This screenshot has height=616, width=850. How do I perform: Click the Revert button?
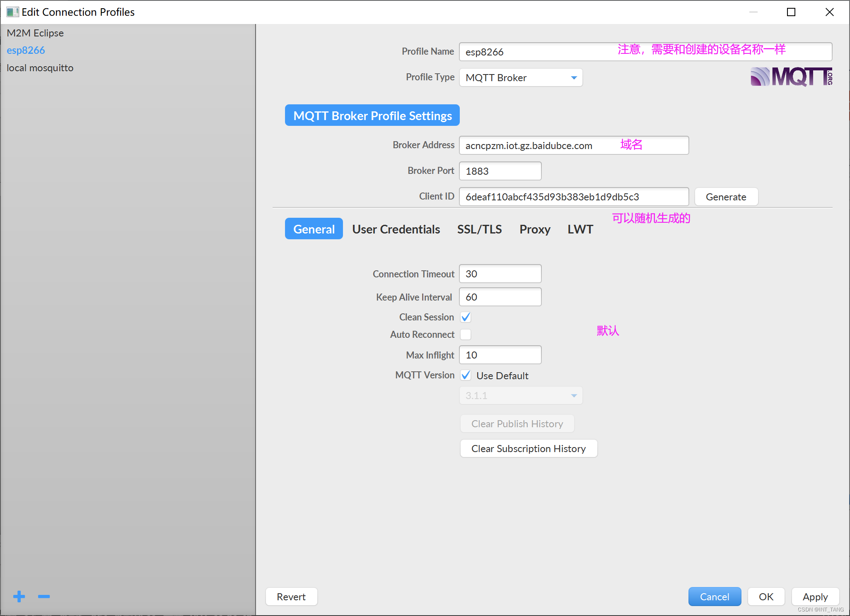click(x=292, y=597)
